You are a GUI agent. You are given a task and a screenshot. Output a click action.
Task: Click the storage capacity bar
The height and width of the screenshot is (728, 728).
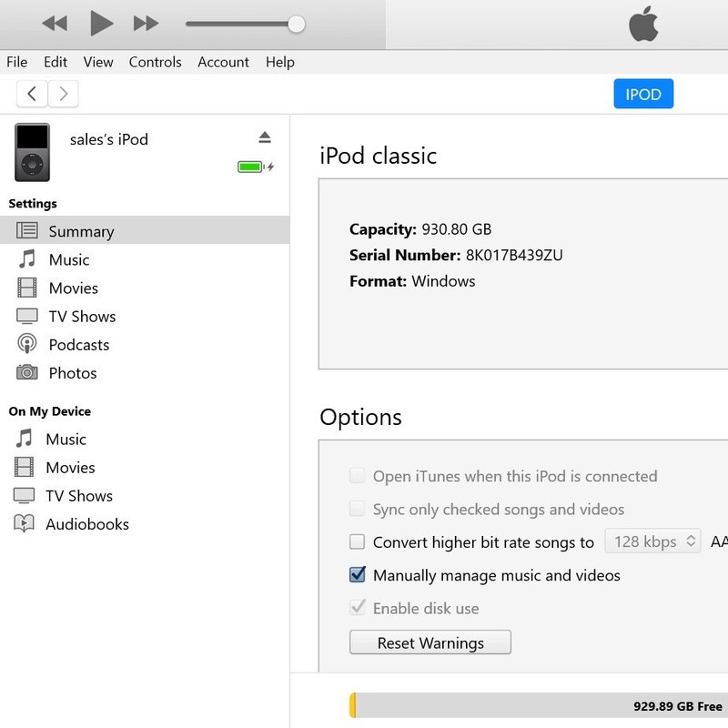539,705
